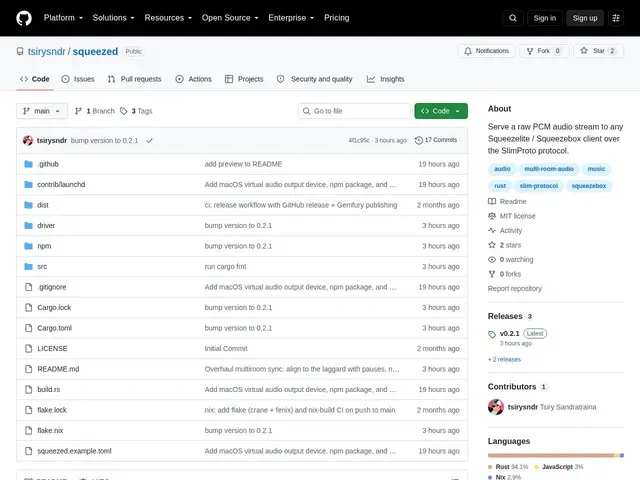Switch to the Pull requests tab
The image size is (640, 480).
[134, 79]
